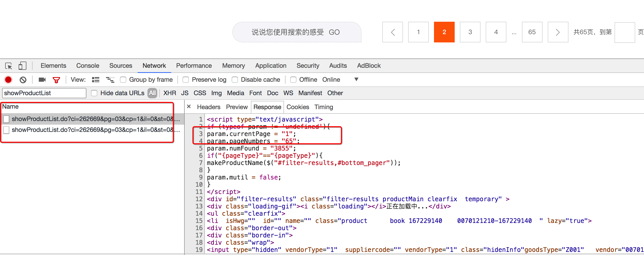Image resolution: width=644 pixels, height=255 pixels.
Task: Switch to the Preview tab
Action: [x=237, y=107]
